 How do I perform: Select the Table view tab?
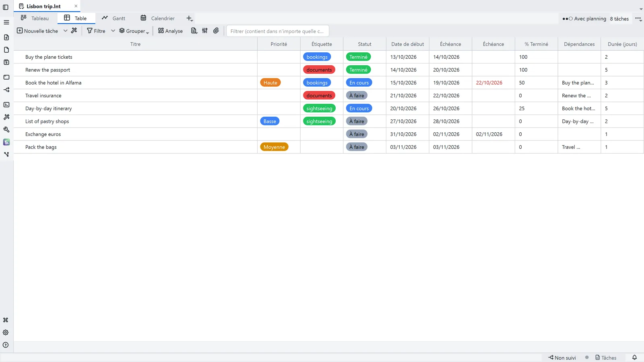(76, 18)
